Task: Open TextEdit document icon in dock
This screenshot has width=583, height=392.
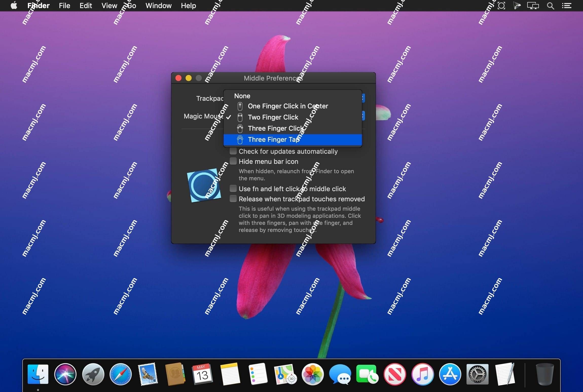Action: point(505,374)
